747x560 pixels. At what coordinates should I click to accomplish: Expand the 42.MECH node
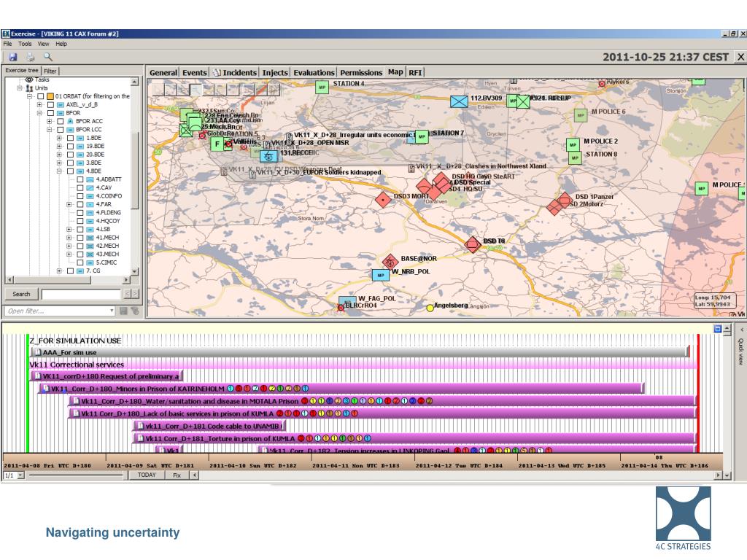tap(69, 246)
